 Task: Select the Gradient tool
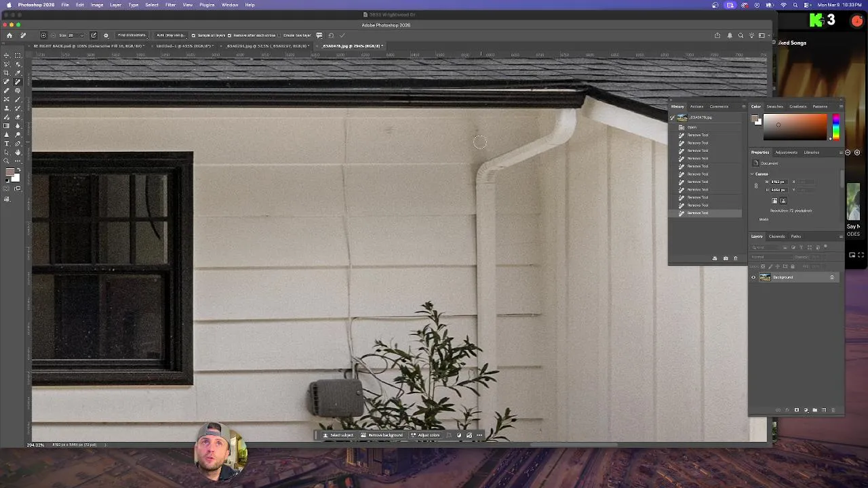(x=7, y=125)
